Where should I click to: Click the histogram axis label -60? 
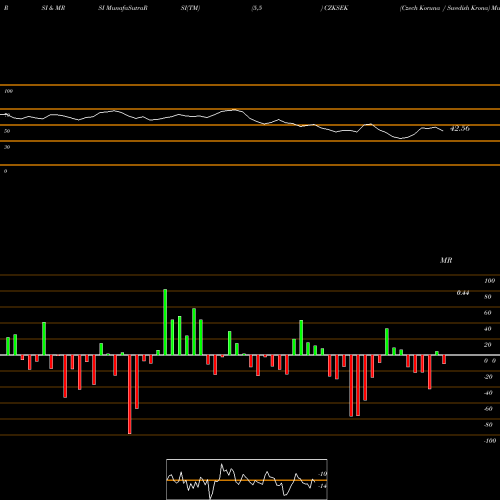coord(488,409)
